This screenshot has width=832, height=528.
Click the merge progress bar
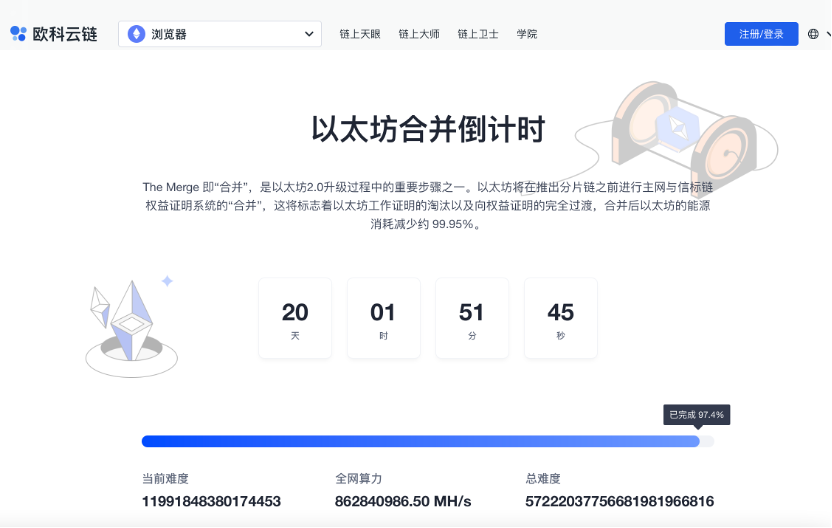pos(428,441)
